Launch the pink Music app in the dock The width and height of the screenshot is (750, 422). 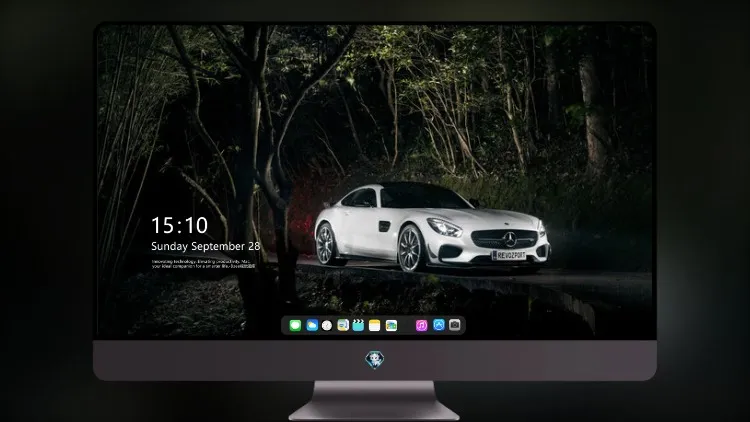coord(421,325)
